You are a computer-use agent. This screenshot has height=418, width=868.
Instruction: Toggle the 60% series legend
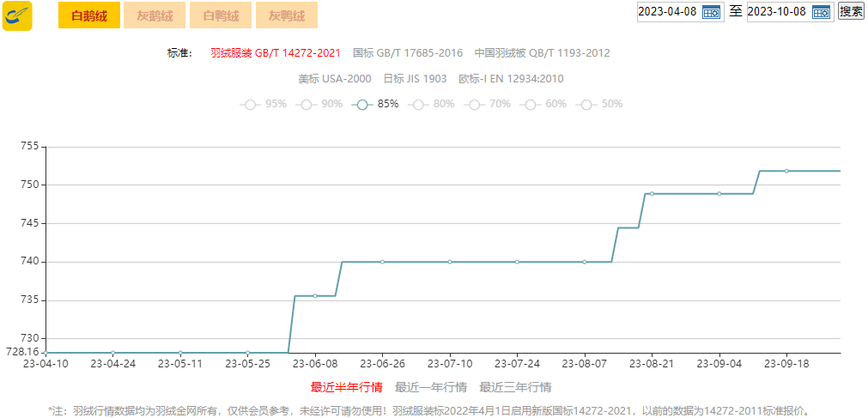(543, 104)
